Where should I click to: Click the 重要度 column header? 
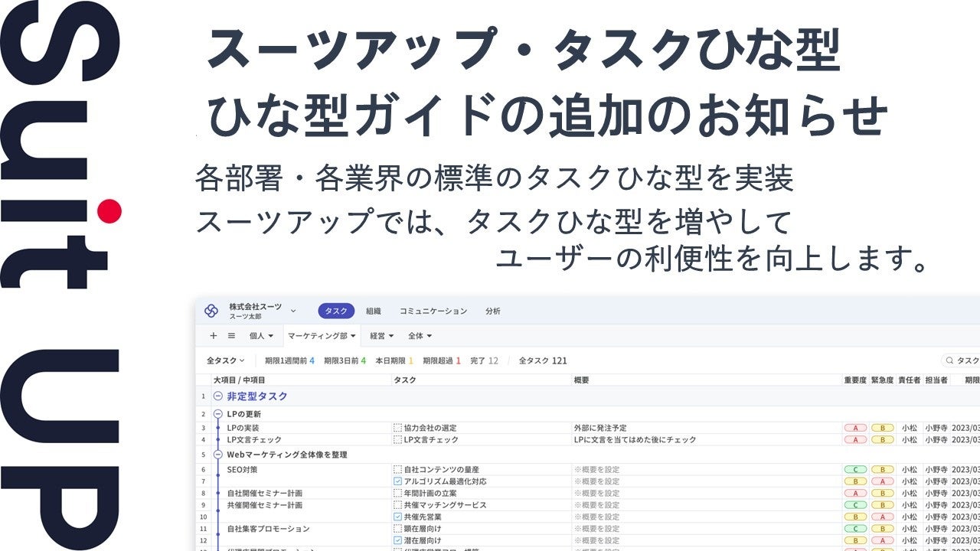pyautogui.click(x=855, y=380)
